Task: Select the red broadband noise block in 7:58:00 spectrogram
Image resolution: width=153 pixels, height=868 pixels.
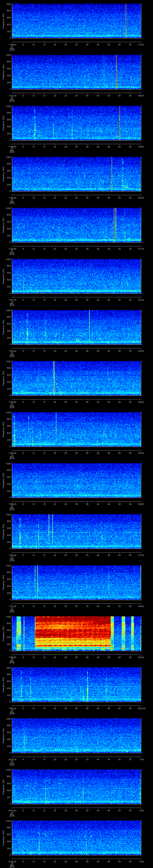Action: point(73,633)
